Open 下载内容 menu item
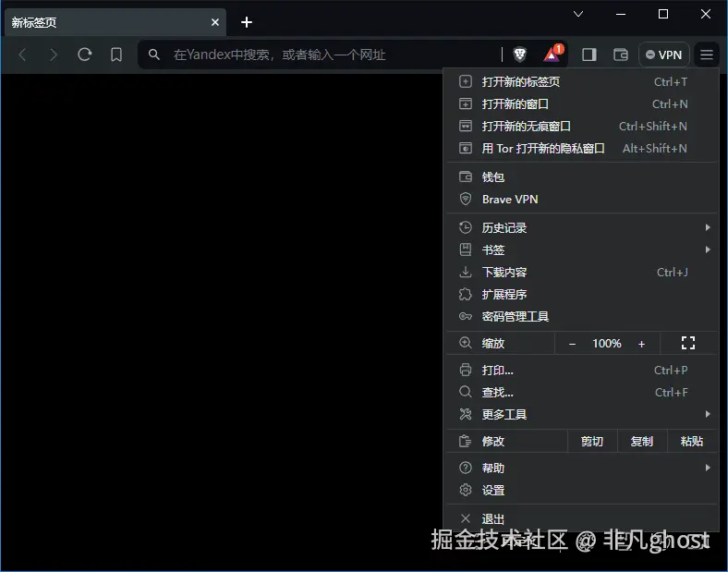 [582, 272]
